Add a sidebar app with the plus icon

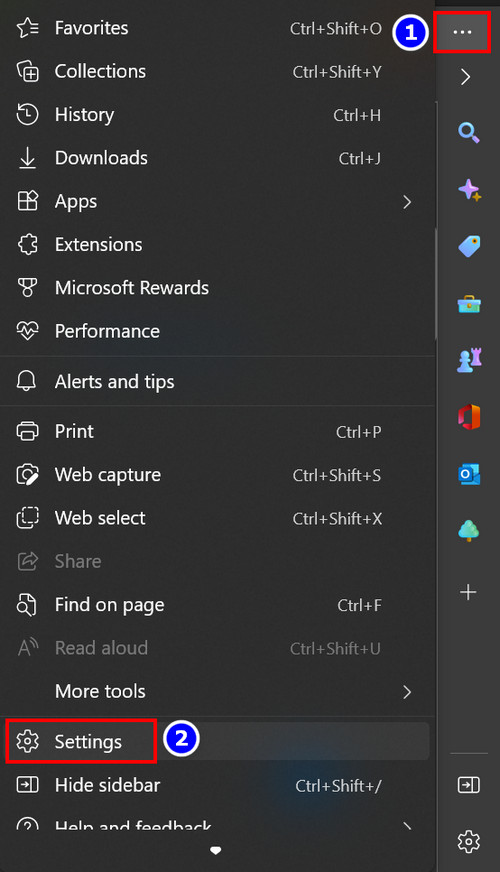pyautogui.click(x=468, y=592)
